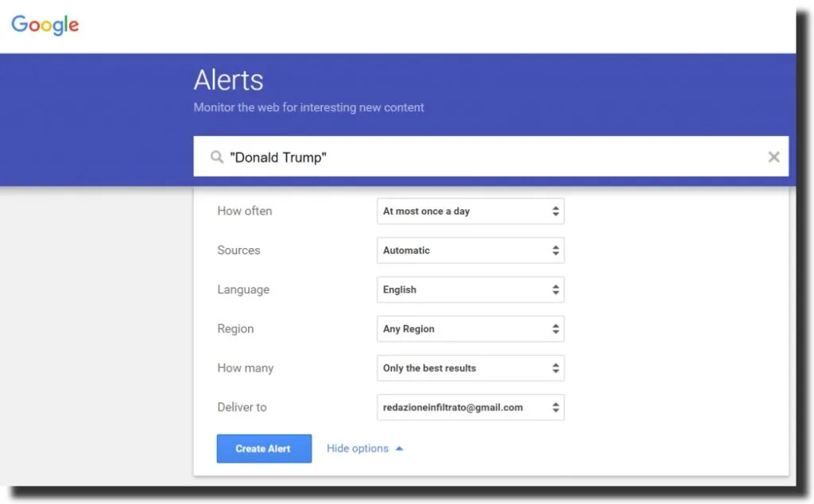
Task: Click the up-arrow icon next to Hide options
Action: click(398, 448)
